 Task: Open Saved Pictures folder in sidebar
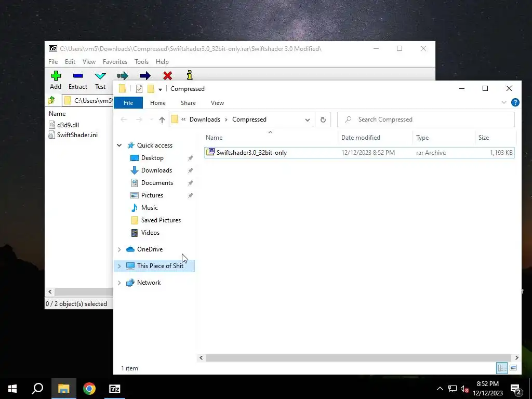tap(161, 220)
